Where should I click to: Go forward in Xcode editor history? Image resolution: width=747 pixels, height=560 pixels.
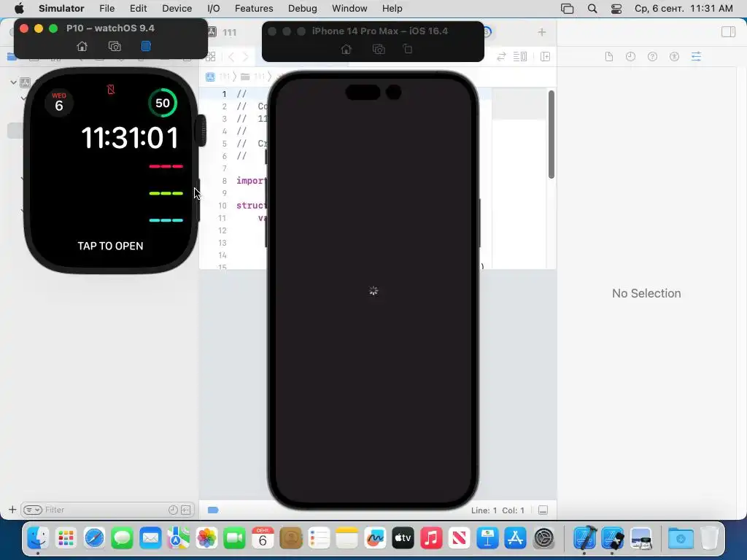[246, 57]
